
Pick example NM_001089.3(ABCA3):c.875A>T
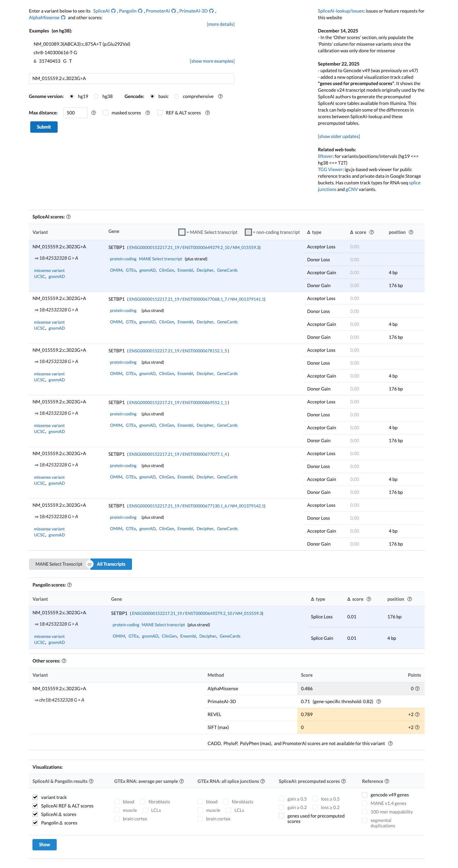[82, 44]
